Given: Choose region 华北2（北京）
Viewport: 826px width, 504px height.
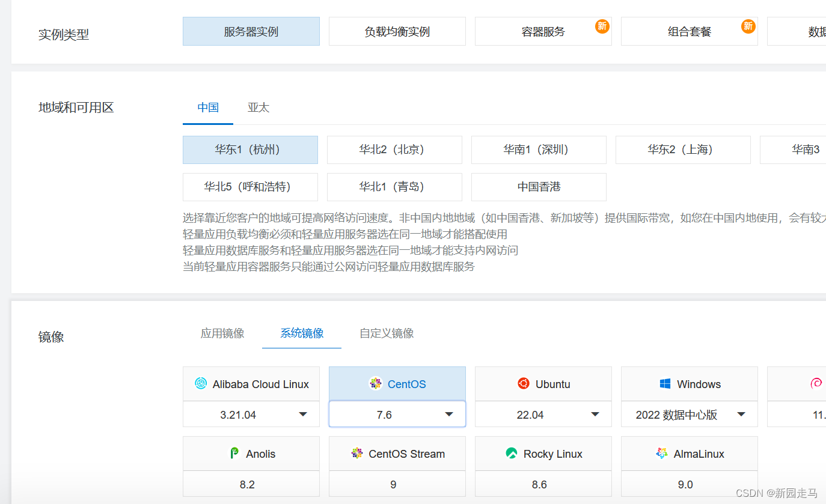Looking at the screenshot, I should 394,150.
